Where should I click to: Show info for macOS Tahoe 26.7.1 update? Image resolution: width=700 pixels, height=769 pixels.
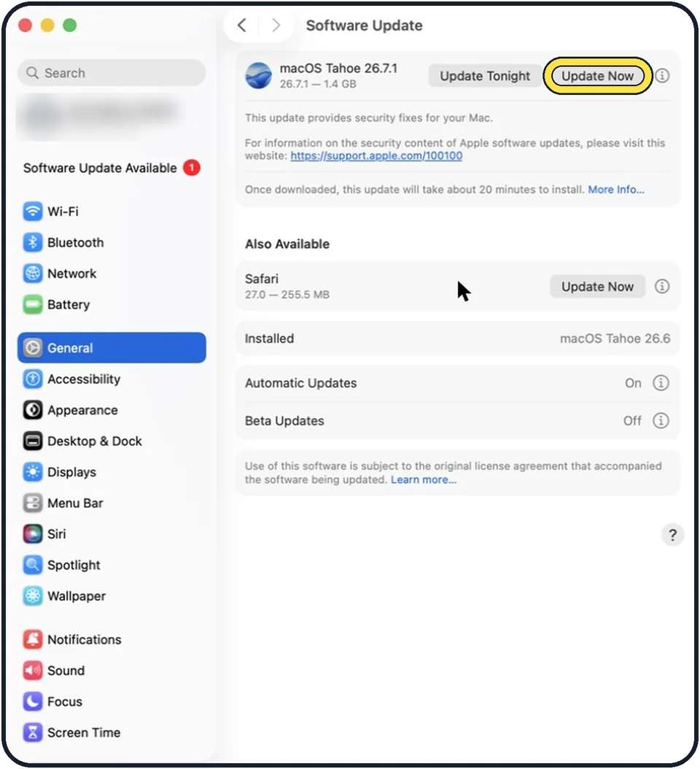pyautogui.click(x=662, y=76)
